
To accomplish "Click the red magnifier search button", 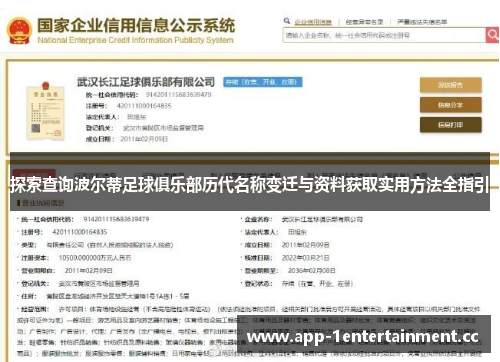I will pyautogui.click(x=492, y=35).
